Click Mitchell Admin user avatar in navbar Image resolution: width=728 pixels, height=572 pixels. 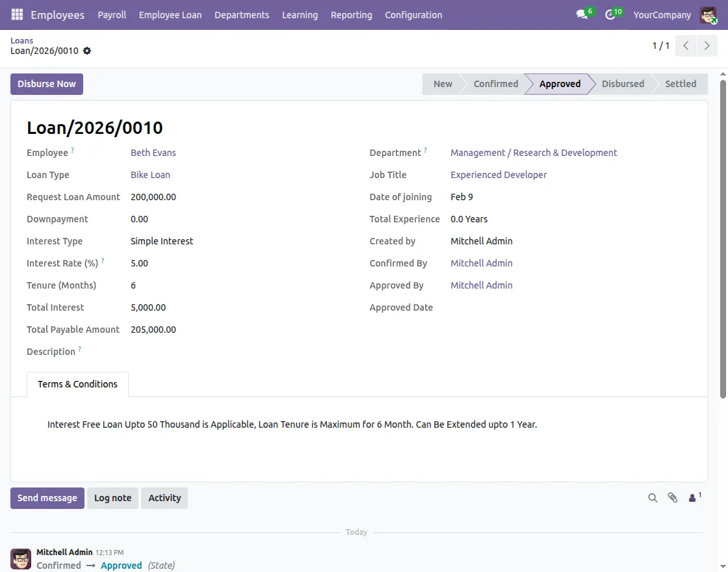pyautogui.click(x=708, y=14)
